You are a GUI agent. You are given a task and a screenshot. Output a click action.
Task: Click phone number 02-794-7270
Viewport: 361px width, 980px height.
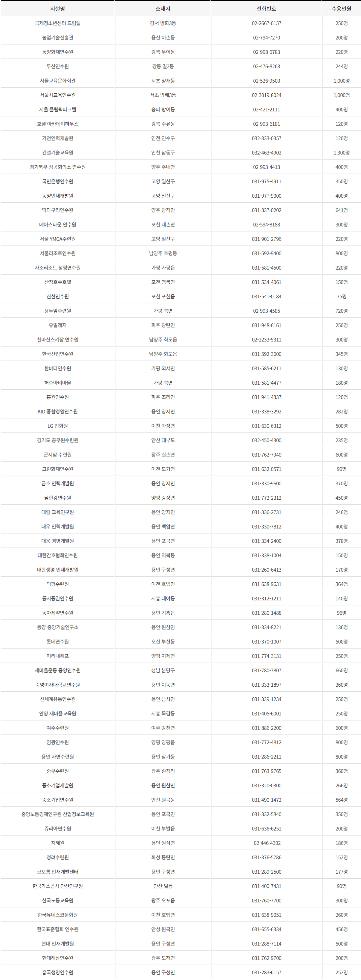click(266, 38)
